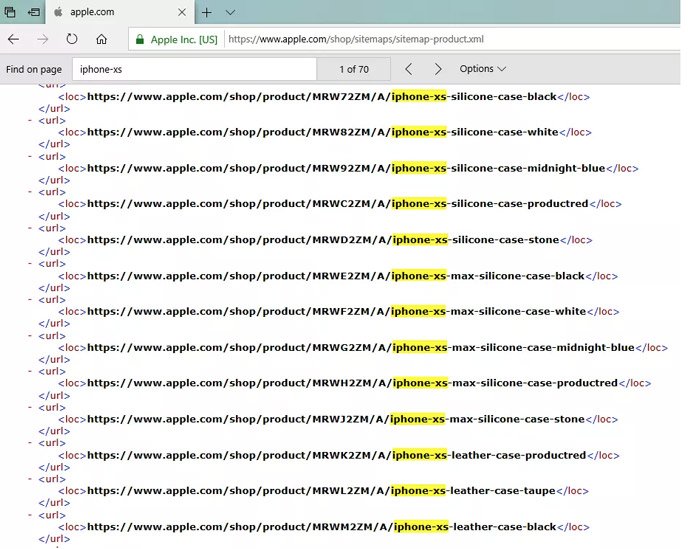700x549 pixels.
Task: Refresh the sitemap page
Action: click(72, 40)
